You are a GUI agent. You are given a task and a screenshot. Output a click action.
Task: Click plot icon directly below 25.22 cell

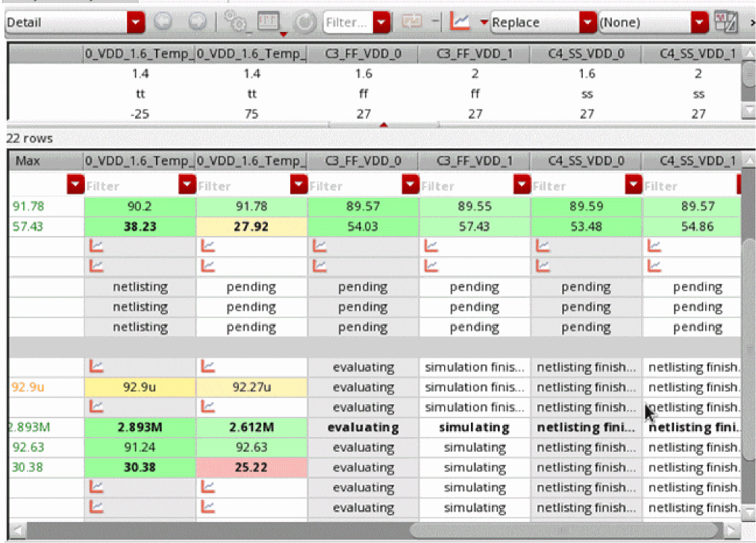(207, 486)
